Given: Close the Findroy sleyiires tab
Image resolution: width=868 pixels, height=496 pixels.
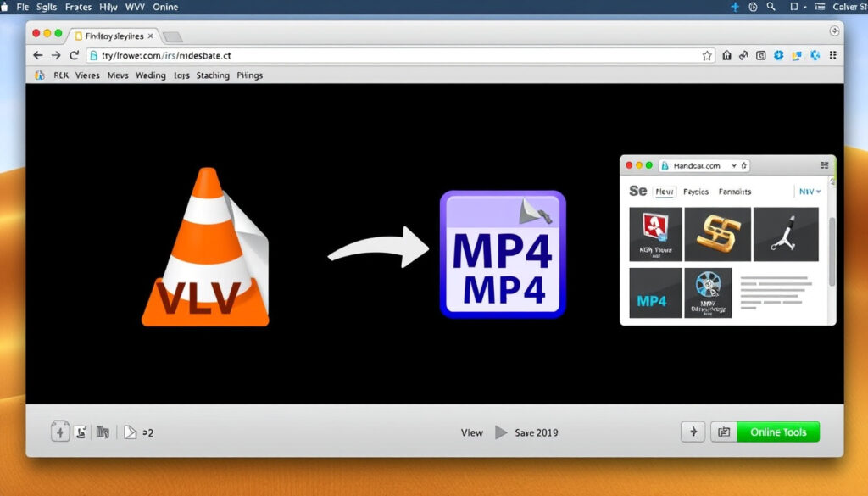Looking at the screenshot, I should pyautogui.click(x=151, y=36).
